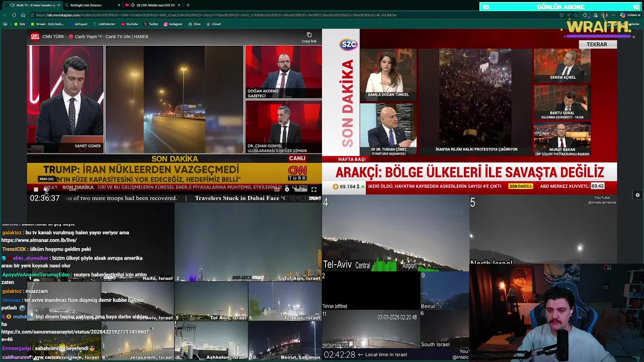Close the Multi TV tab
Viewport: 644px width, 362px height.
[58, 5]
